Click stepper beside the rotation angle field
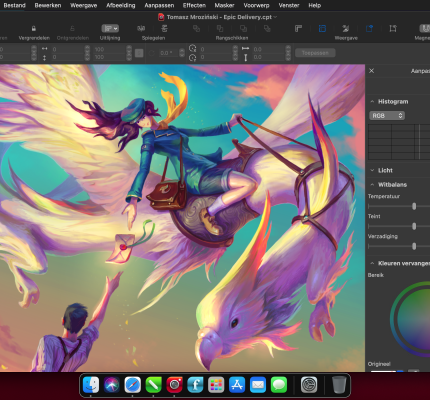Image resolution: width=430 pixels, height=400 pixels. [x=182, y=53]
